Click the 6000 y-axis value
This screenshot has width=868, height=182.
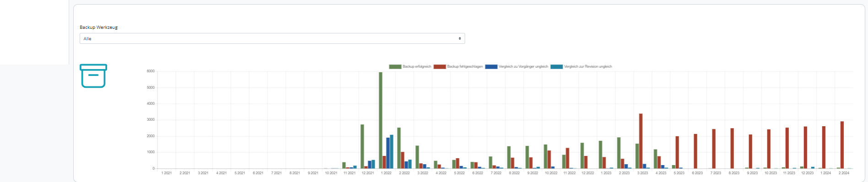(151, 71)
